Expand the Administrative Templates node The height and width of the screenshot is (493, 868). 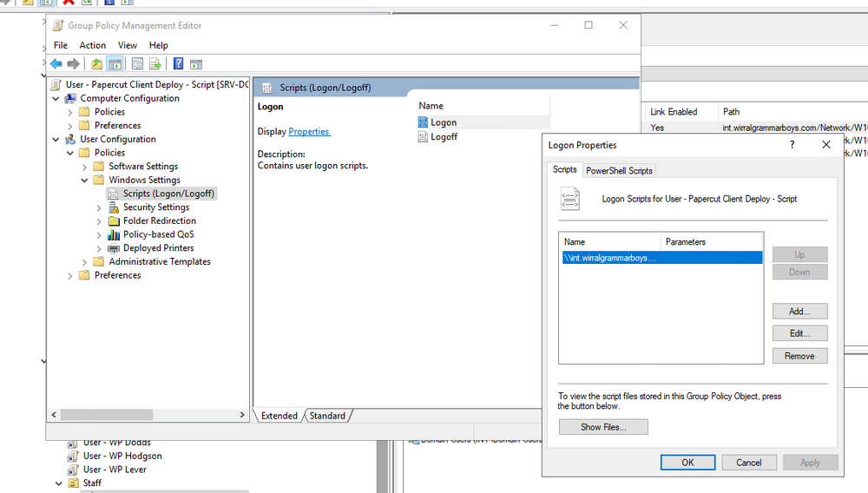coord(84,262)
